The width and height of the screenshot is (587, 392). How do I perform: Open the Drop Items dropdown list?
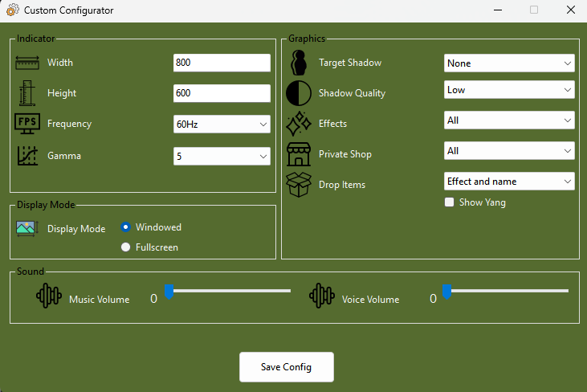point(509,182)
